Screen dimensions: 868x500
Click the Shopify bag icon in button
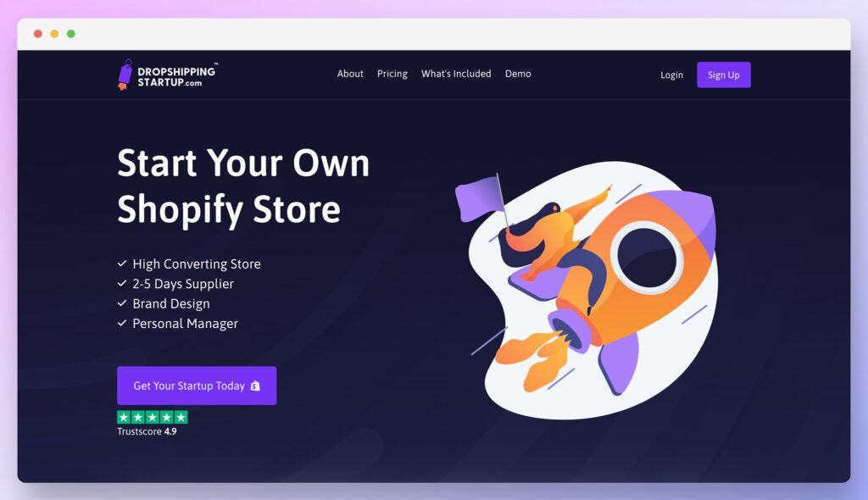point(255,386)
